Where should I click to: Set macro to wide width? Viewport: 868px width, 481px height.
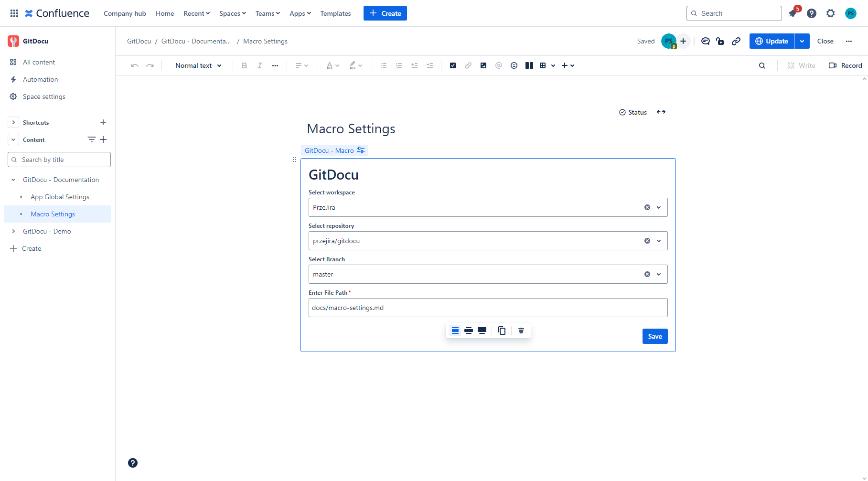(469, 331)
